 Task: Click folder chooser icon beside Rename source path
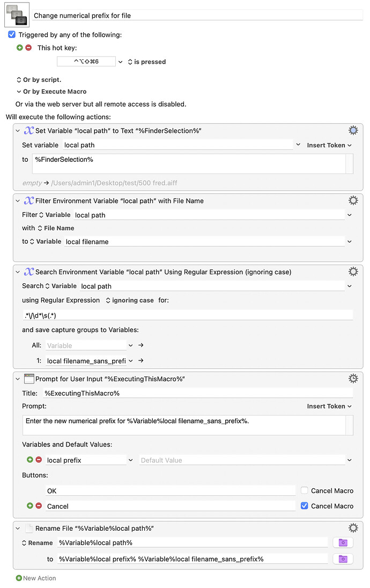point(343,542)
